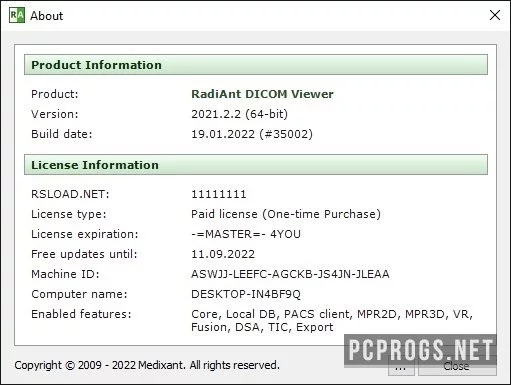Screen dimensions: 511x385
Task: Click the Close button at the bottom
Action: (457, 366)
